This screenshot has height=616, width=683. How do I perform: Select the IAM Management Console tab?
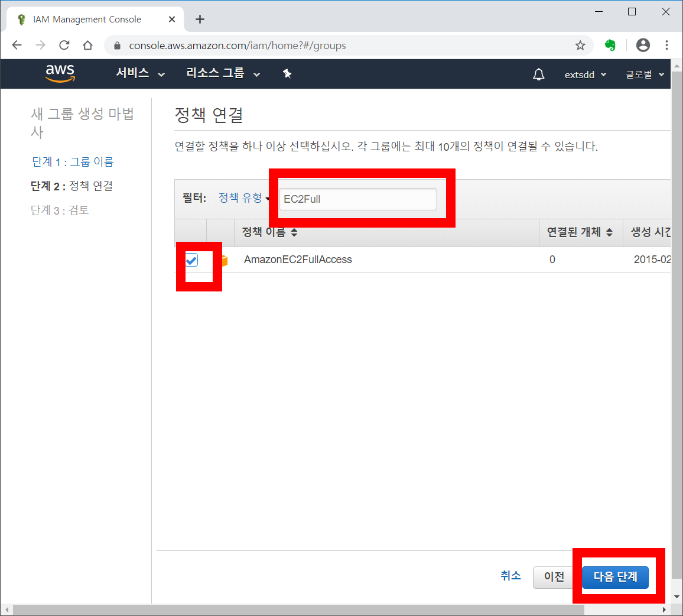[95, 19]
